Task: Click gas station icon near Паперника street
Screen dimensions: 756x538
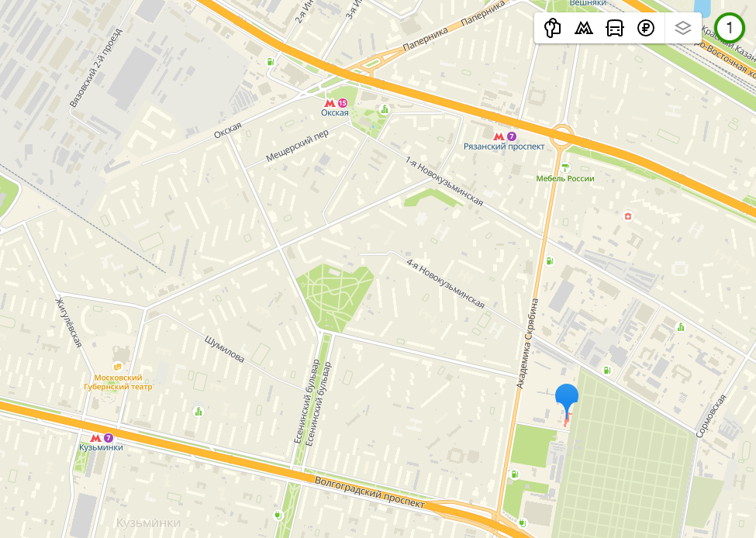Action: click(x=271, y=62)
